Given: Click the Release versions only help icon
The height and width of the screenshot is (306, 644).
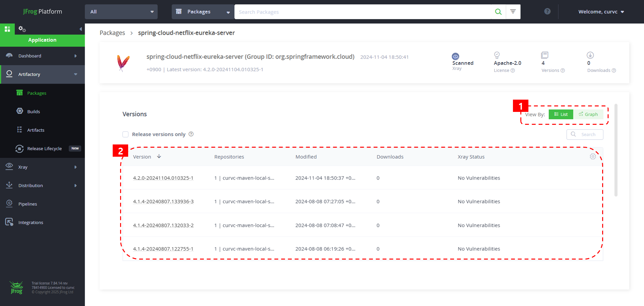Looking at the screenshot, I should pyautogui.click(x=191, y=134).
